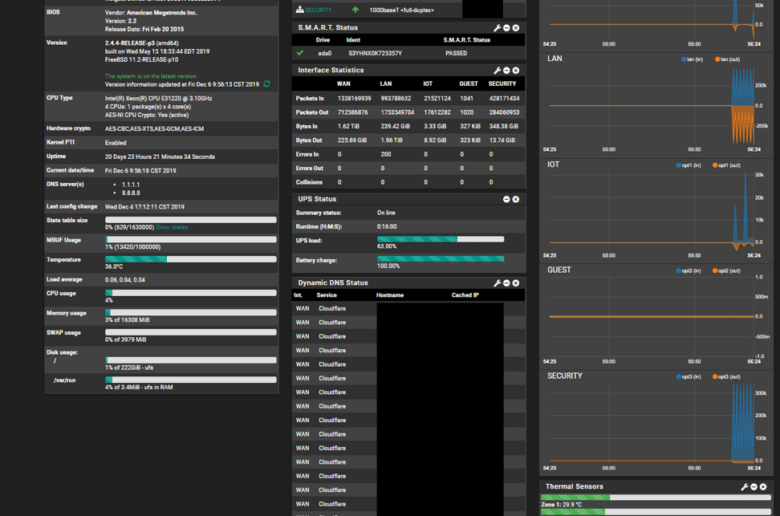Click the first WAN Cloudflare DNS row
This screenshot has height=516, width=780.
click(408, 309)
